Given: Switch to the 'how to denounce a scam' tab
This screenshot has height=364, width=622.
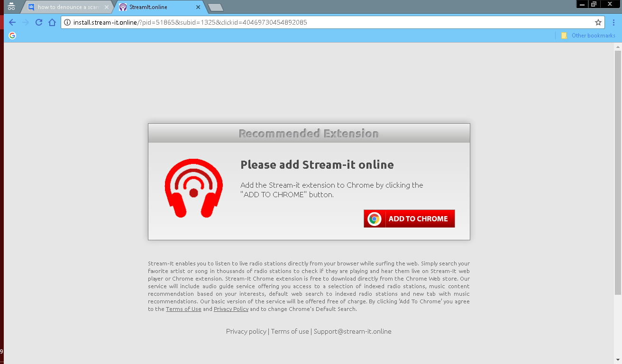Looking at the screenshot, I should click(x=67, y=7).
